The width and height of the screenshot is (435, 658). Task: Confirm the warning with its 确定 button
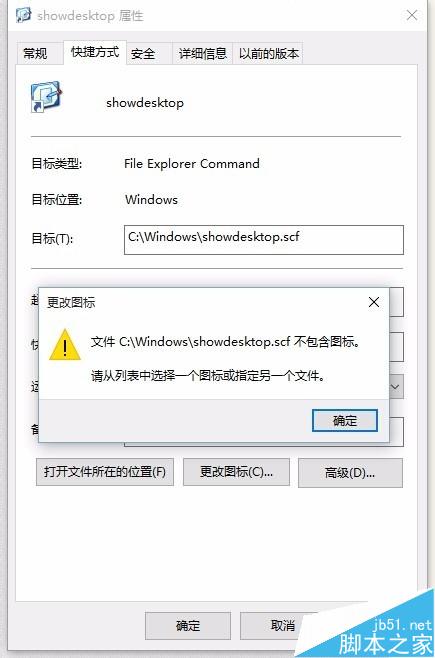(345, 420)
